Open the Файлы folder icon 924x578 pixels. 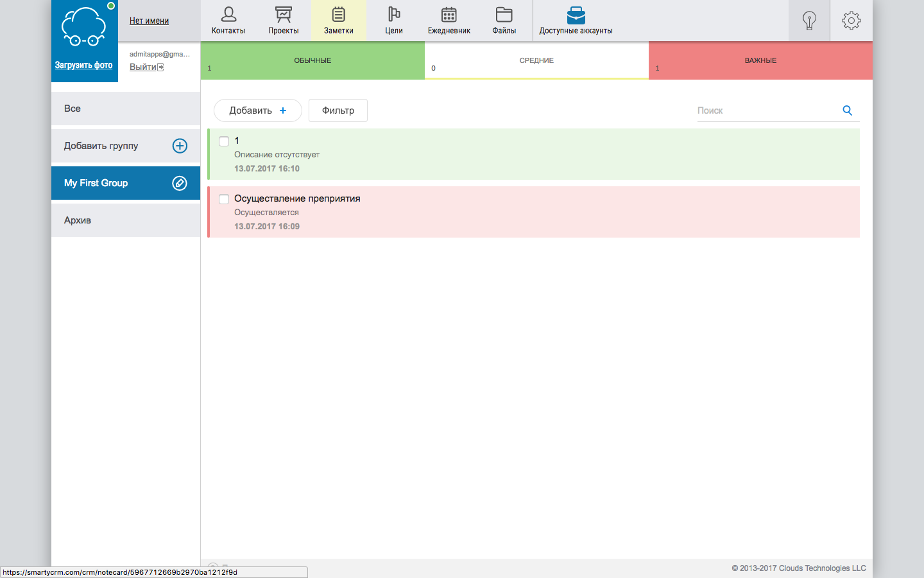tap(503, 15)
